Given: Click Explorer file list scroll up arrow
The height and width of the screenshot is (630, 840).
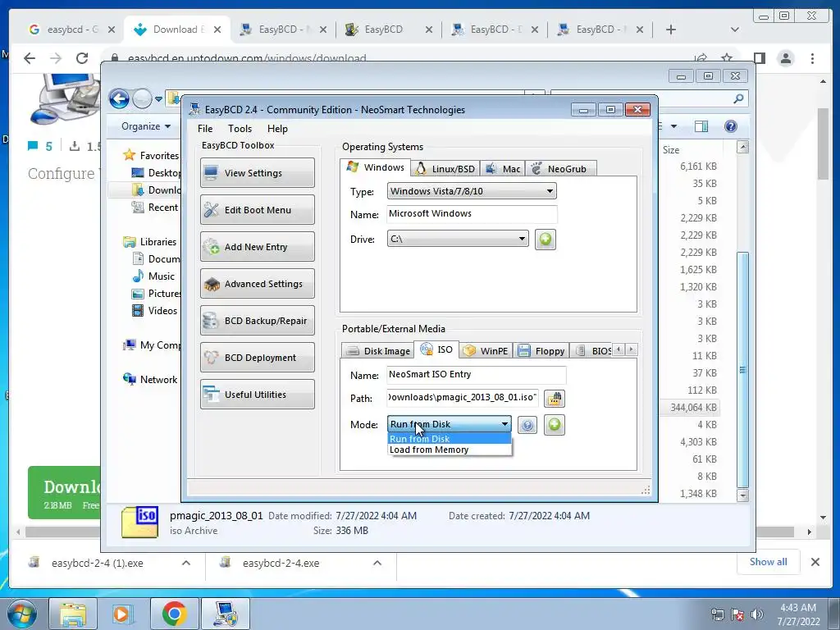Looking at the screenshot, I should 742,147.
